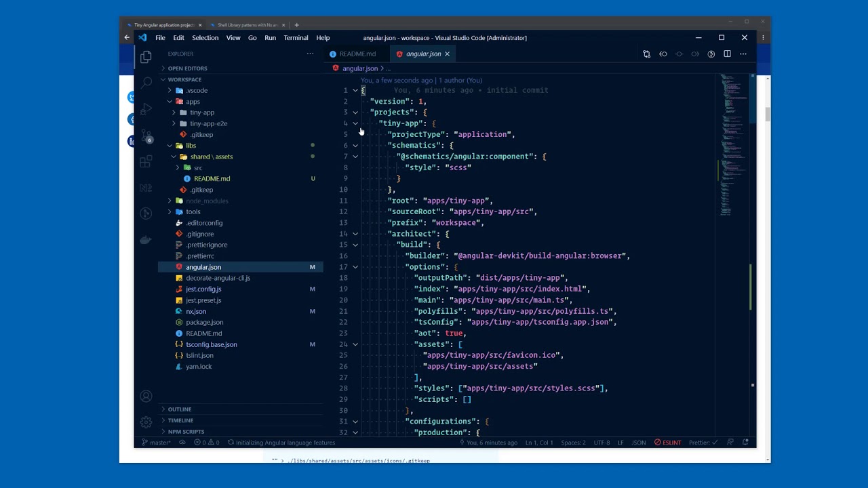Screen dimensions: 868x488
Task: Fold the assets array at line 24
Action: (355, 344)
